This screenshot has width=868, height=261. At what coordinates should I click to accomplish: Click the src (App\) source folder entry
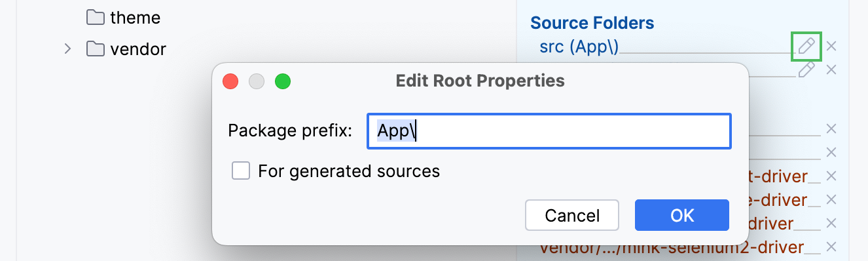point(579,47)
